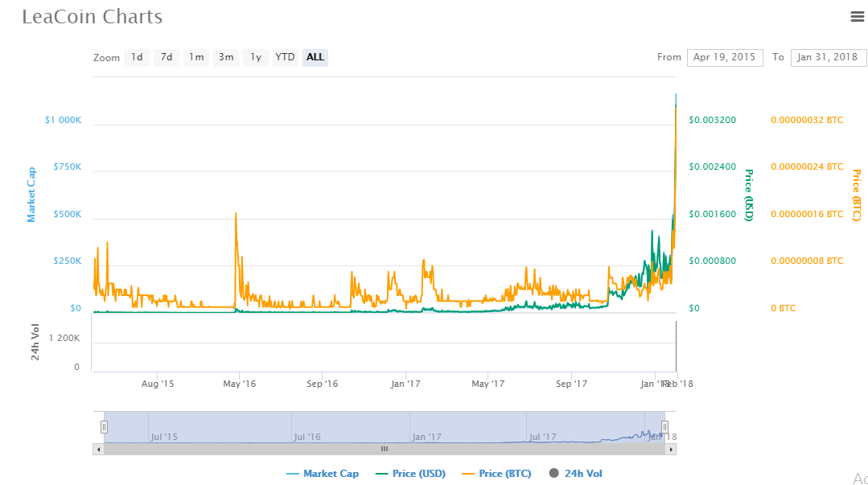Viewport: 868px width, 485px height.
Task: Select the ALL zoom range
Action: (x=315, y=57)
